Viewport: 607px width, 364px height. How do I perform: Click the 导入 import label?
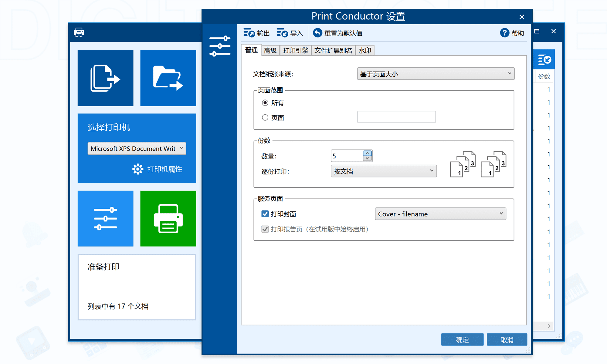click(x=297, y=33)
